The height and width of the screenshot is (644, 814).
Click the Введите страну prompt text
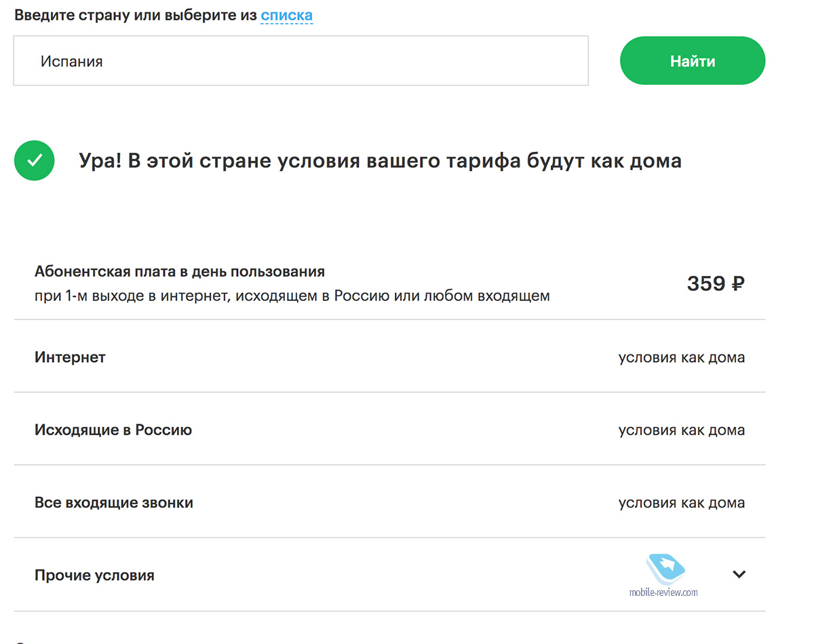click(136, 15)
